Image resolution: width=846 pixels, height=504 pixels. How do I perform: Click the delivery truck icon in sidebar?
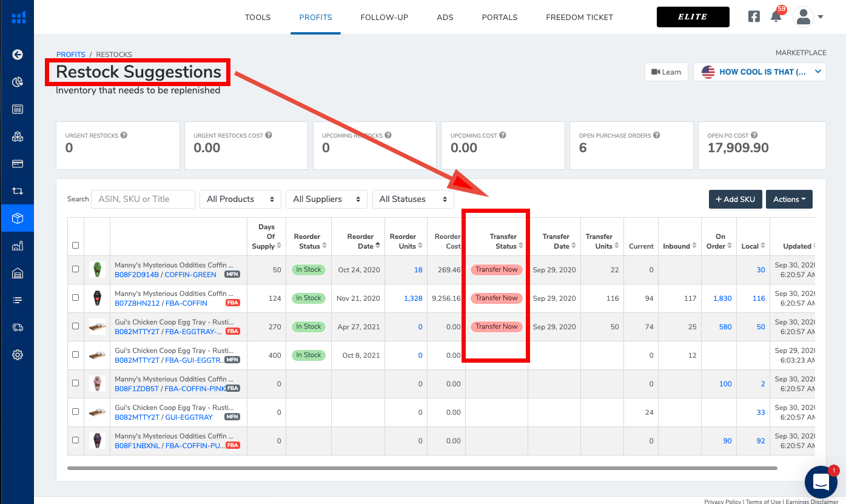pos(18,328)
